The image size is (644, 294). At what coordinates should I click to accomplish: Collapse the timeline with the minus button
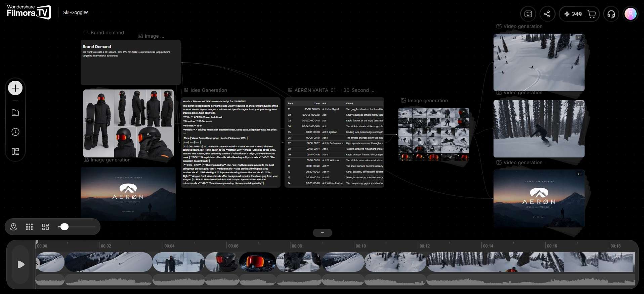pos(323,233)
